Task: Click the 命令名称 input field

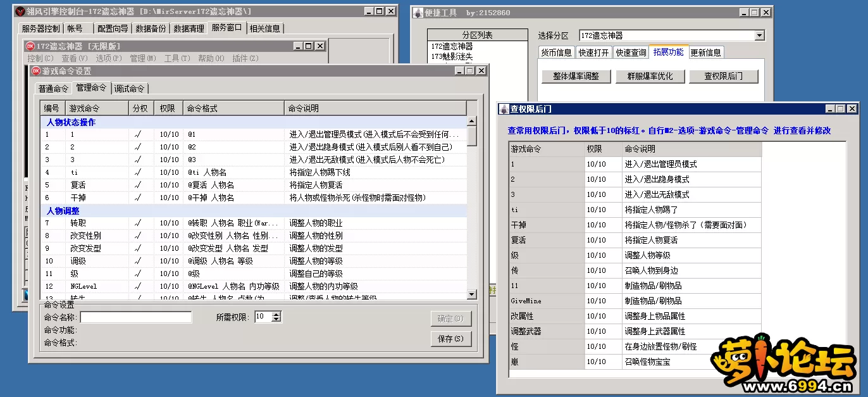Action: (136, 317)
